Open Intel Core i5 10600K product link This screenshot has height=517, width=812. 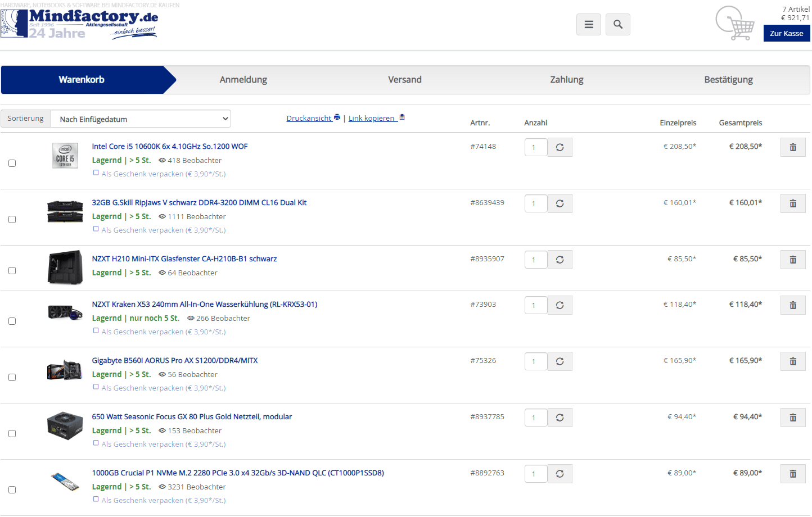click(170, 146)
